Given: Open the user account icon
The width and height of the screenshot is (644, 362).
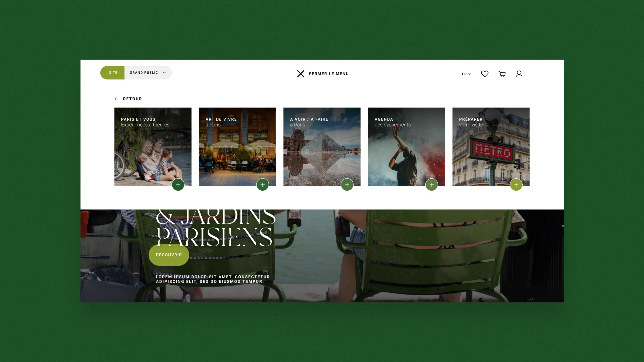Looking at the screenshot, I should tap(519, 74).
